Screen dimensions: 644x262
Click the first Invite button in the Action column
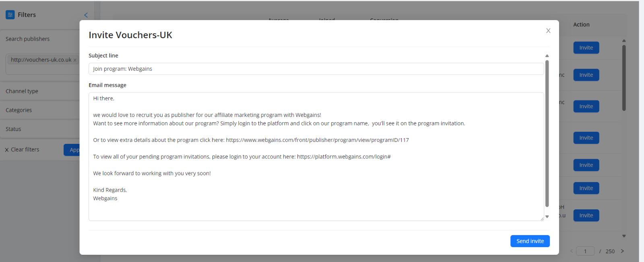point(586,48)
